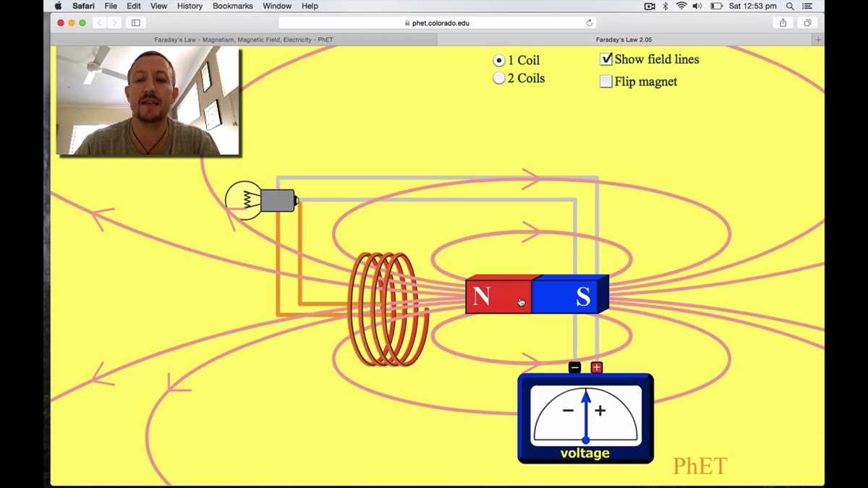Viewport: 868px width, 488px height.
Task: Open the Safari share button
Action: (x=783, y=23)
